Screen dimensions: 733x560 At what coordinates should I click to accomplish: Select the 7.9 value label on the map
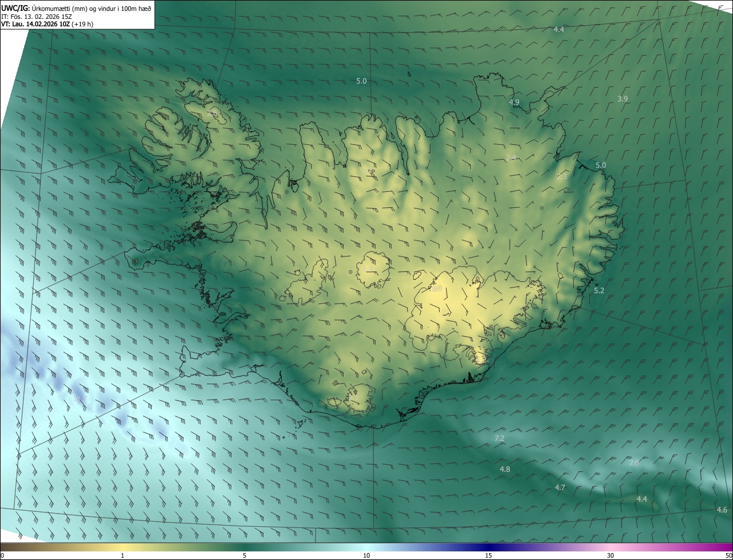pyautogui.click(x=634, y=463)
